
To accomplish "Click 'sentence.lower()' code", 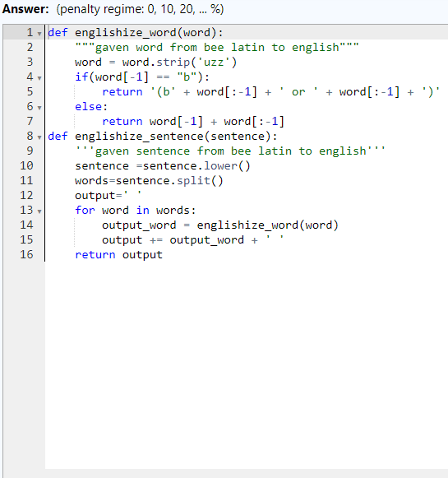I will [x=196, y=165].
